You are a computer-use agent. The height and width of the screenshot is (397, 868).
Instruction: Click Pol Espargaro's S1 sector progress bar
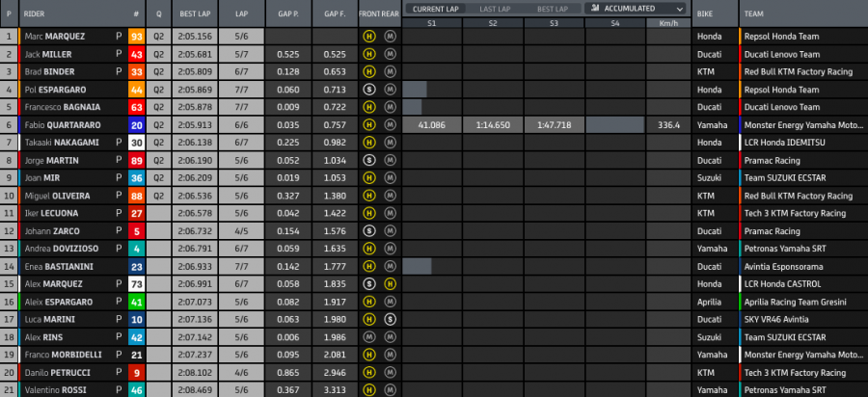(x=415, y=90)
